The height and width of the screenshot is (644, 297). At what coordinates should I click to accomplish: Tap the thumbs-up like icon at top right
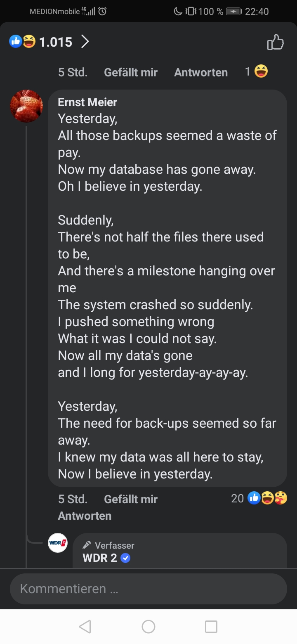tap(275, 42)
